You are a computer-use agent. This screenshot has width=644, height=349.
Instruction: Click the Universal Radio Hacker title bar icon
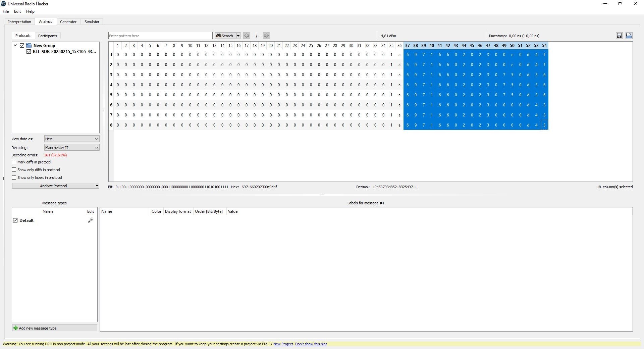coord(3,4)
